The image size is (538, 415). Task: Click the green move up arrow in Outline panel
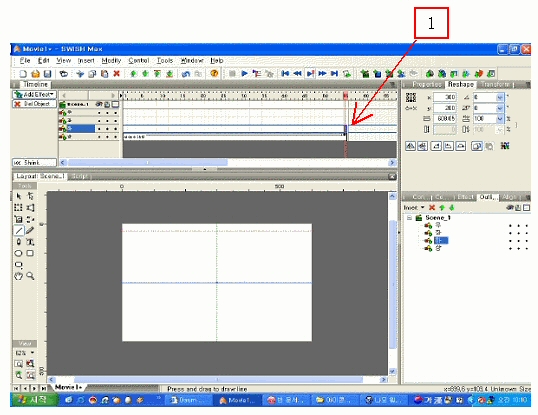442,208
